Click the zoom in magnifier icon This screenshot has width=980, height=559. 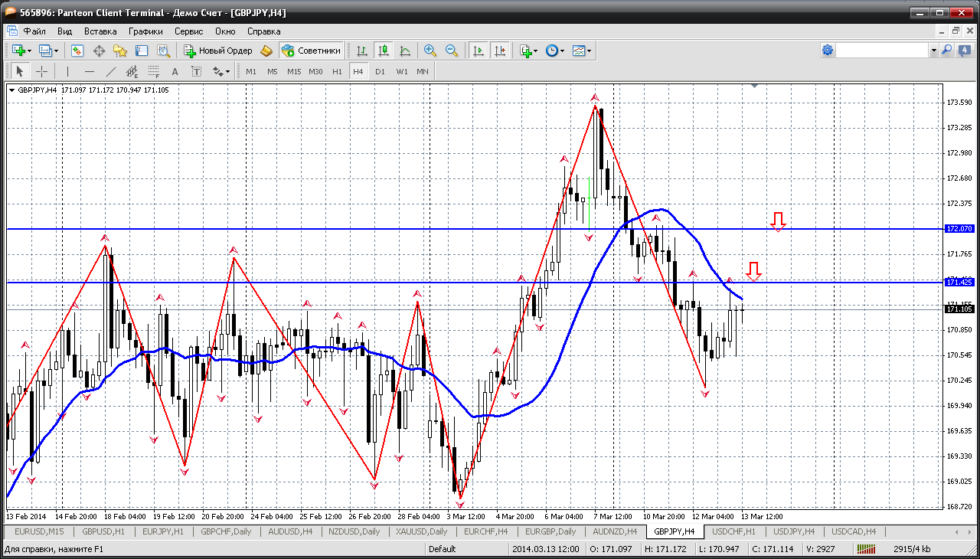click(430, 51)
